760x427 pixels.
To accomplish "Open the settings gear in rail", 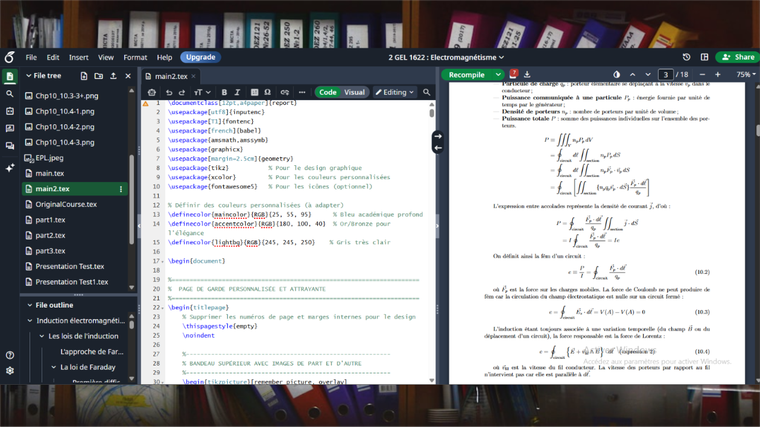I will pyautogui.click(x=10, y=371).
